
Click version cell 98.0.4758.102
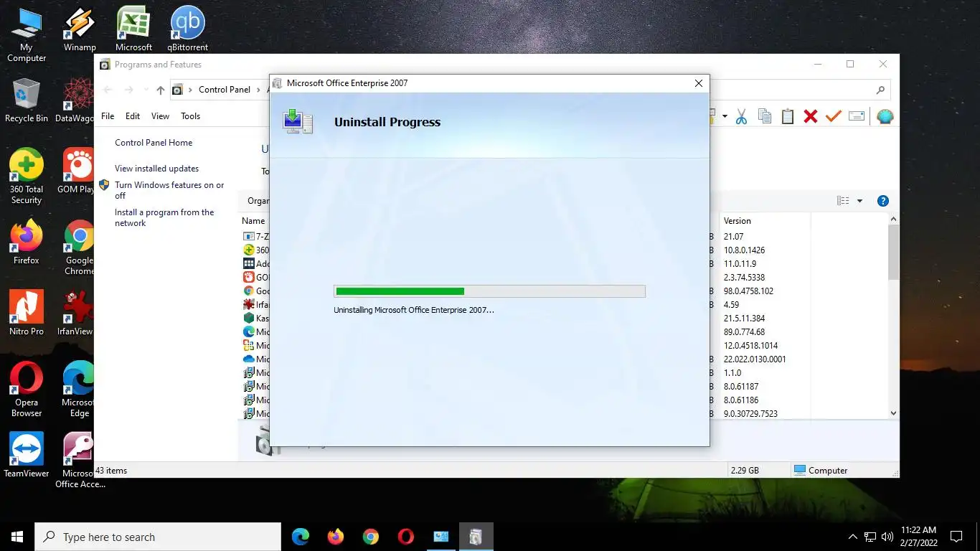[x=748, y=291]
